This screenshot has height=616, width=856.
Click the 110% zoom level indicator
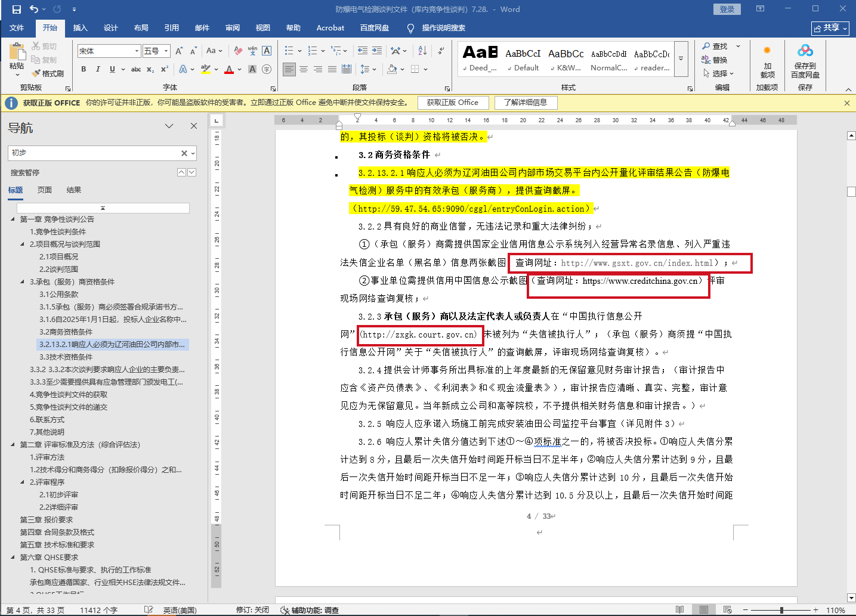(836, 610)
